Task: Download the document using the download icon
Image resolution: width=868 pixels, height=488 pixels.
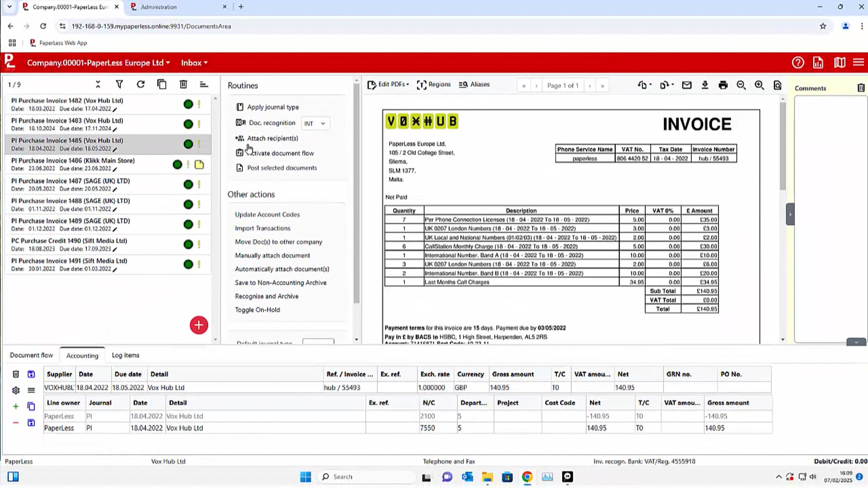Action: (705, 85)
